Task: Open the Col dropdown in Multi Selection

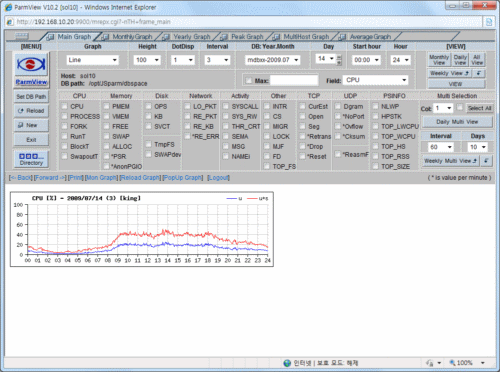Action: click(x=443, y=108)
